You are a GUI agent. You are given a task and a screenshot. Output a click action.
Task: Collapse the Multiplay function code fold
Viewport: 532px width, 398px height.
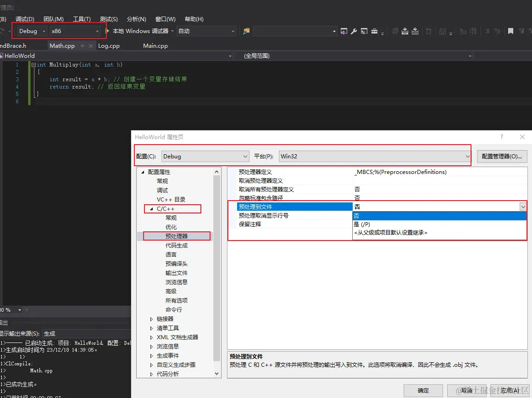point(33,65)
